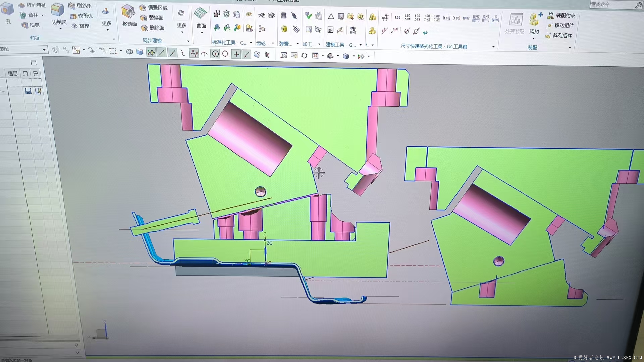
Task: Click the first icon in the standardization tools group
Action: point(217,14)
